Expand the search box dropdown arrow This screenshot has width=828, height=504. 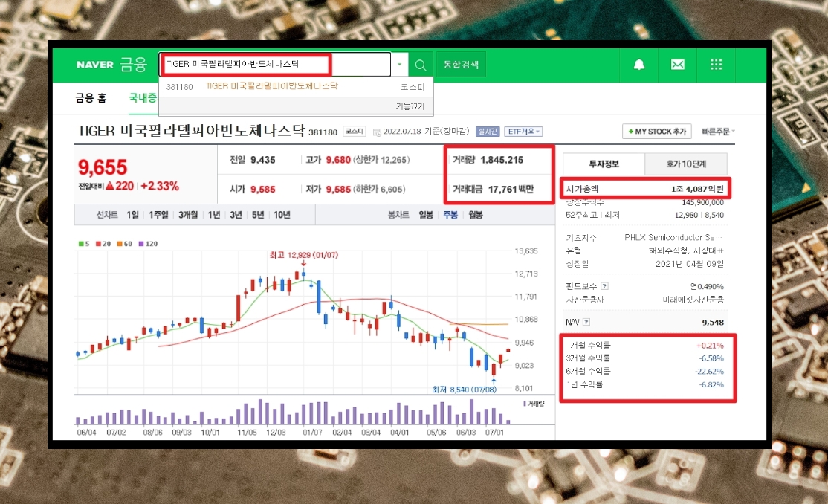point(399,65)
